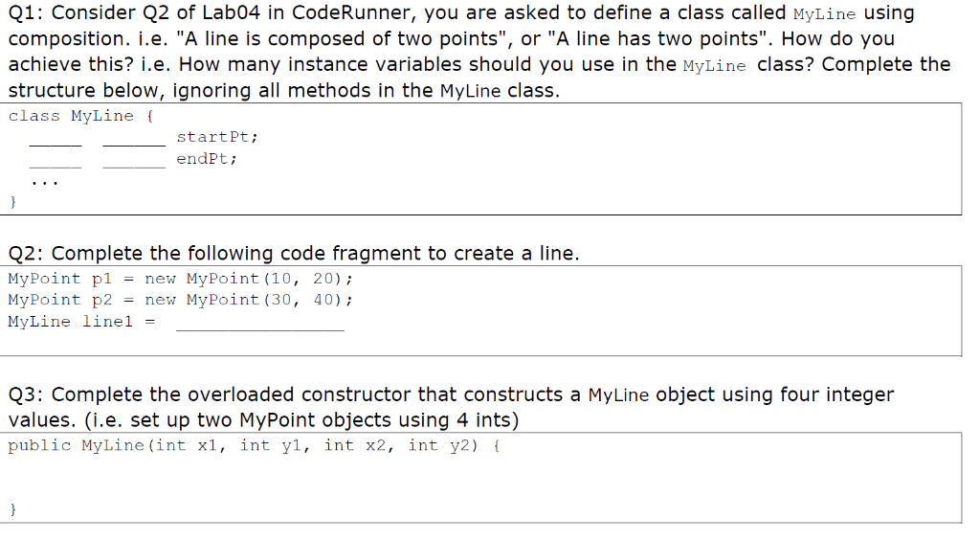Click the Q3 question heading text
This screenshot has height=541, width=980.
pyautogui.click(x=451, y=407)
